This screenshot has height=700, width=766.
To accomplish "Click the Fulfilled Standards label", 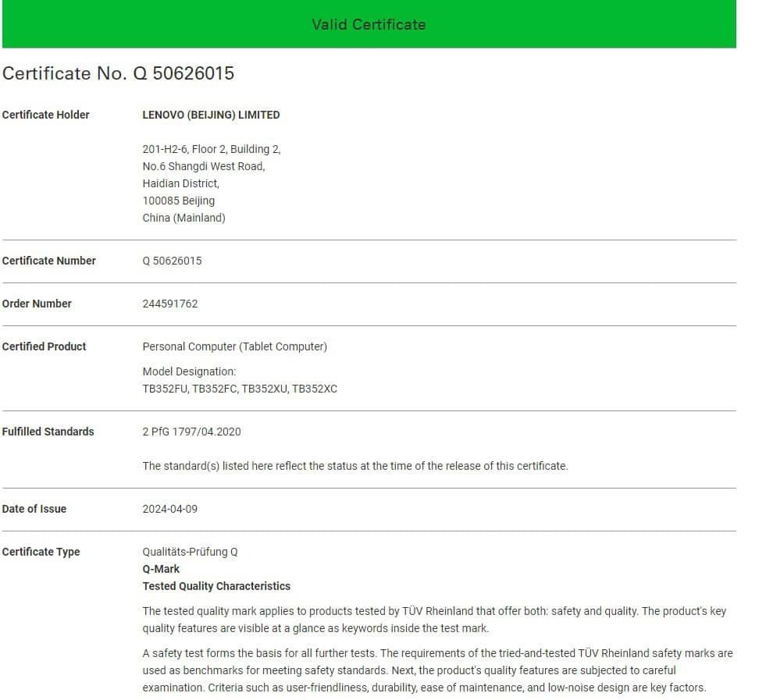I will [x=48, y=432].
